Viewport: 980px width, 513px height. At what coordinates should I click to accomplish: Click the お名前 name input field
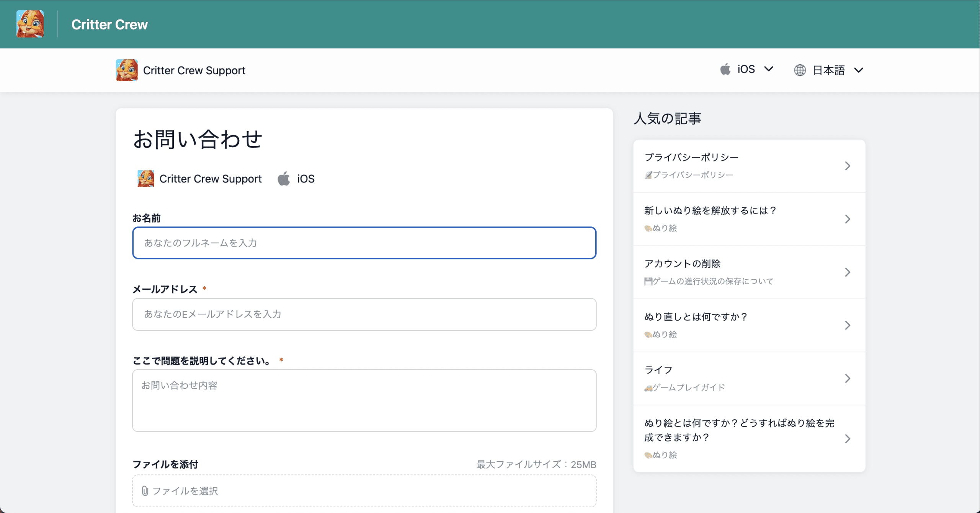(x=364, y=243)
